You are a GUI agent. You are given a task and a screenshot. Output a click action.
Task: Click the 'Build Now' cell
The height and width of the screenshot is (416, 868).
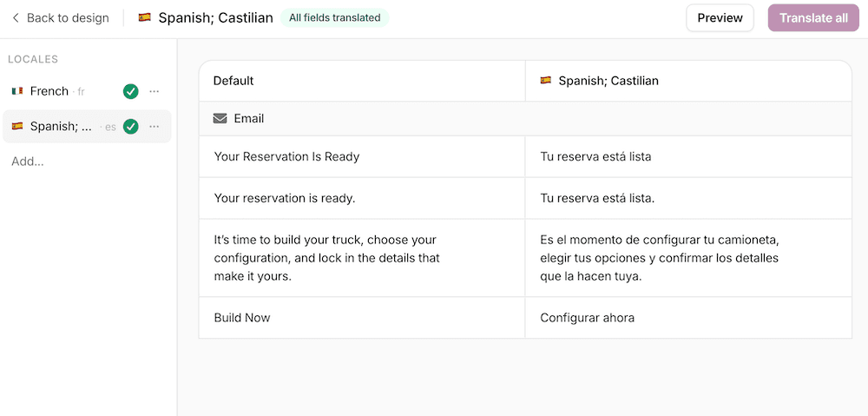tap(362, 318)
